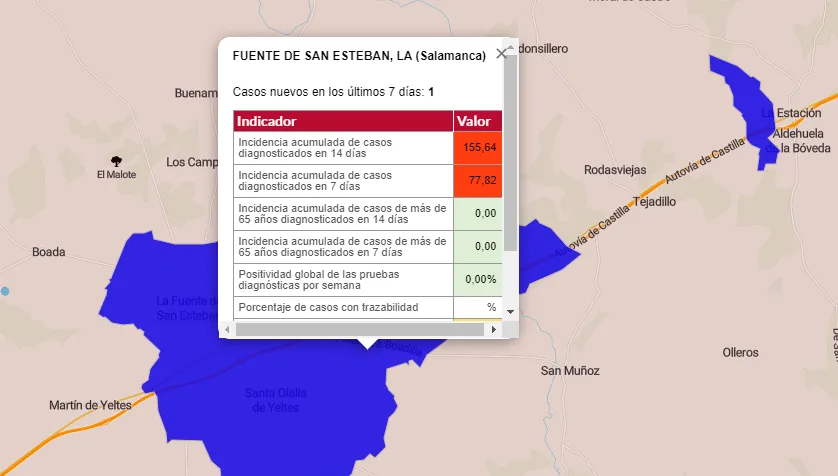Click the small blue dot marker at the map's left edge
The image size is (838, 476).
tap(5, 291)
